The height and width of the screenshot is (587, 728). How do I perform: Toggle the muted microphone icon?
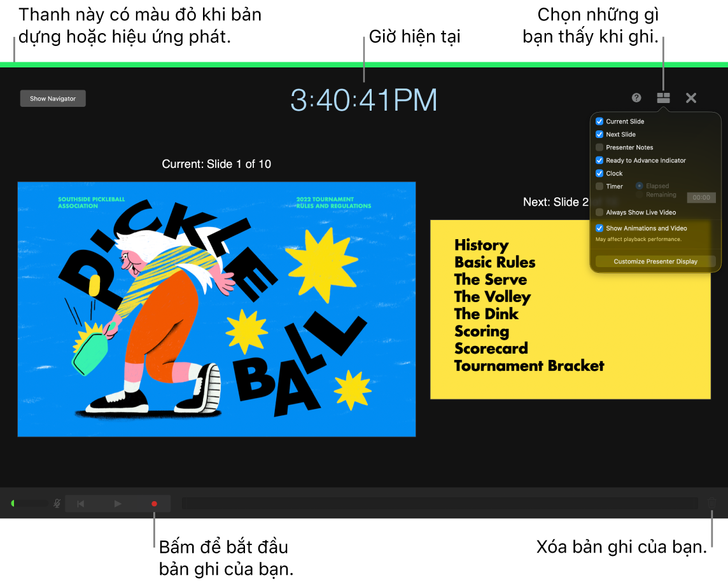57,504
